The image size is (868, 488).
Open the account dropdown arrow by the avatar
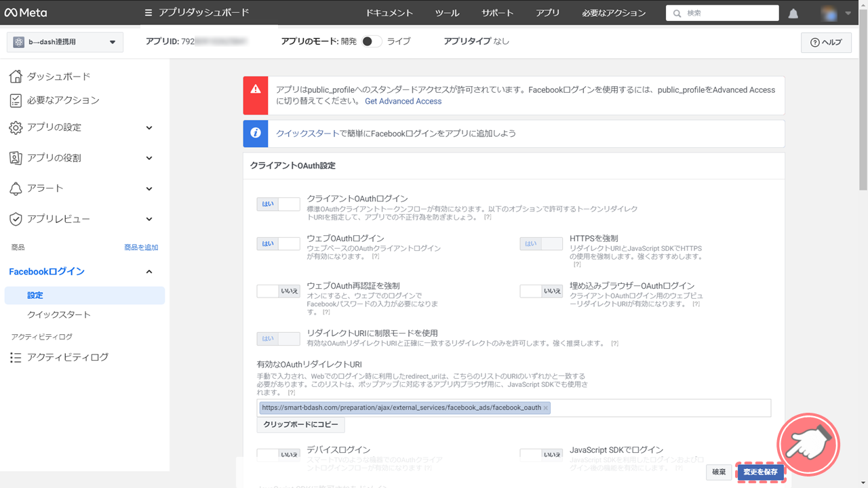(x=848, y=13)
